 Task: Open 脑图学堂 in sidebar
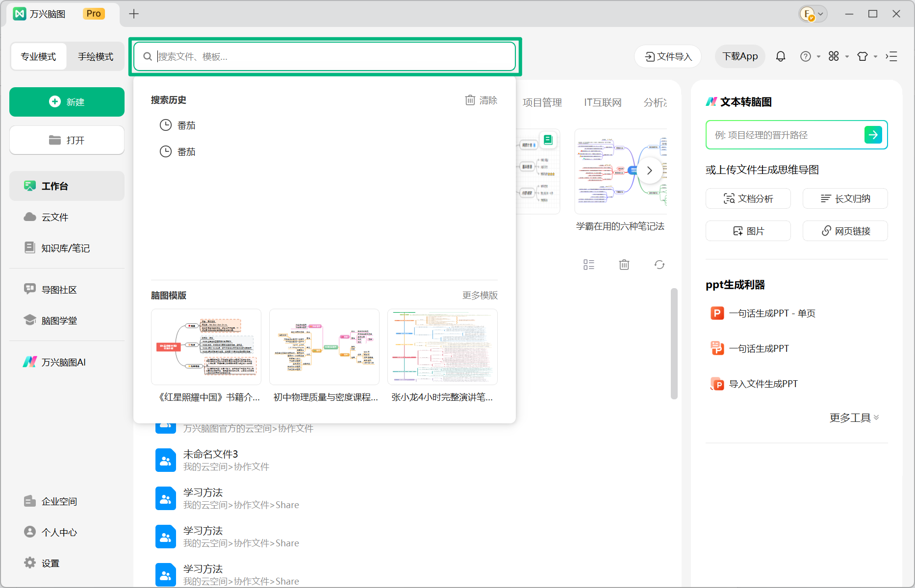[51, 320]
